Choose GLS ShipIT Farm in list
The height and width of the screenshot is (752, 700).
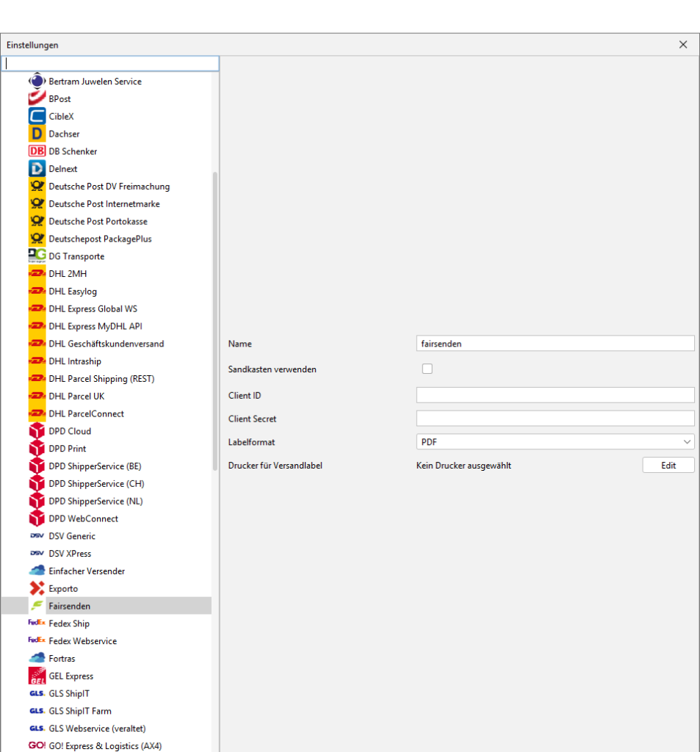coord(79,711)
